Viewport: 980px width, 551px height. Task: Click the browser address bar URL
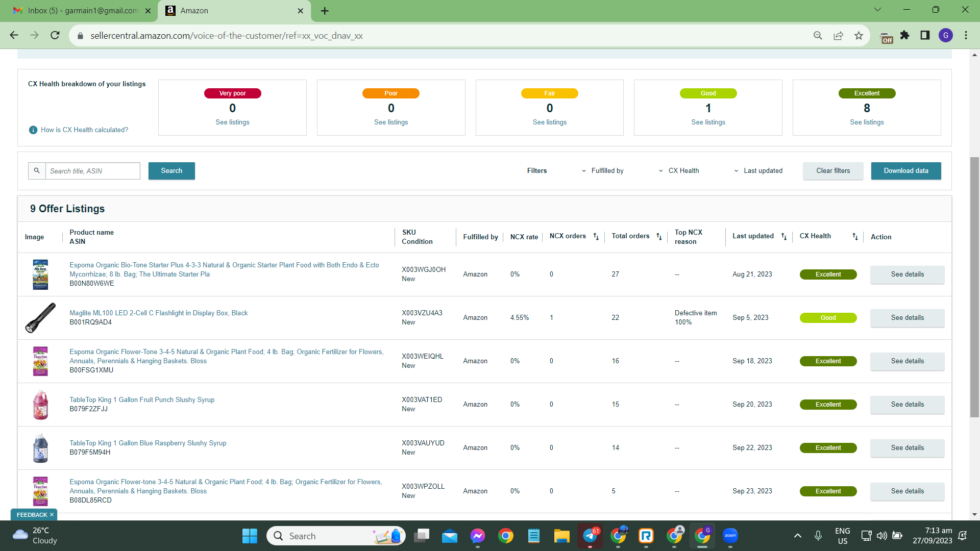pos(227,36)
